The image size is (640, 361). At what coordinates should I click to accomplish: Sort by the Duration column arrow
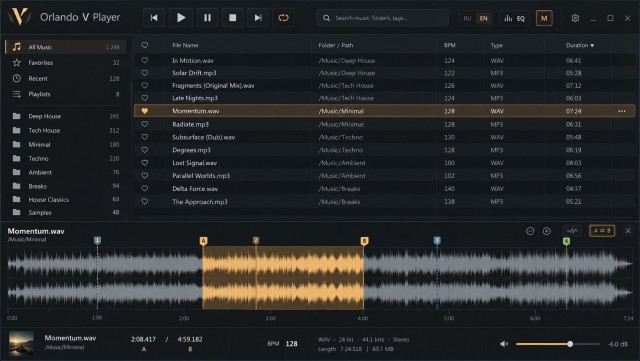pos(592,45)
